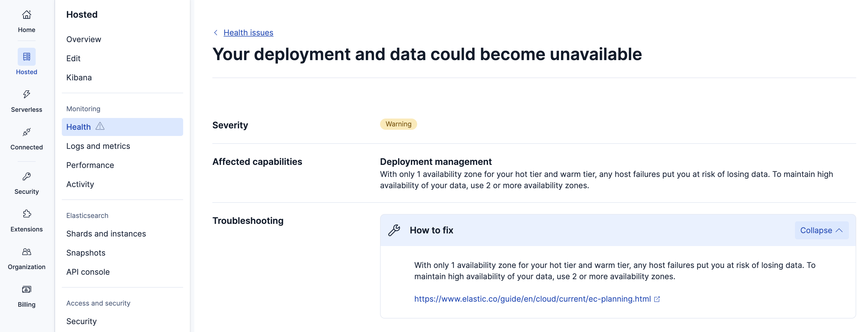868x332 pixels.
Task: Click the back chevron before Health issues
Action: tap(216, 32)
